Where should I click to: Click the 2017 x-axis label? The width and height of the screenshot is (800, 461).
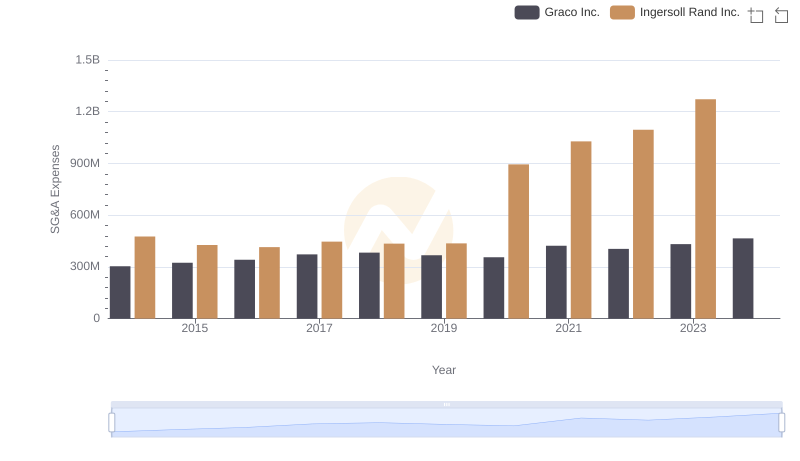coord(319,328)
